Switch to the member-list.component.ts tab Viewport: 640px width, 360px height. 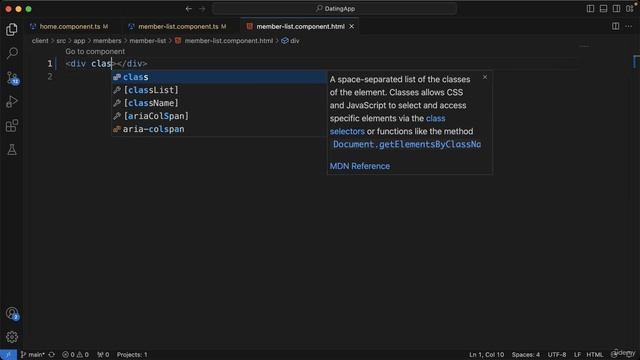(178, 26)
